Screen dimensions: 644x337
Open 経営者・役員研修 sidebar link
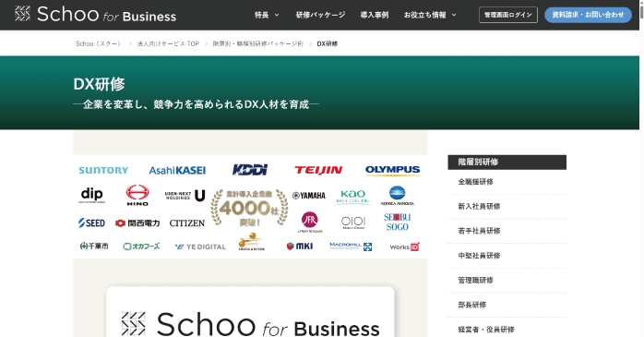tap(486, 330)
